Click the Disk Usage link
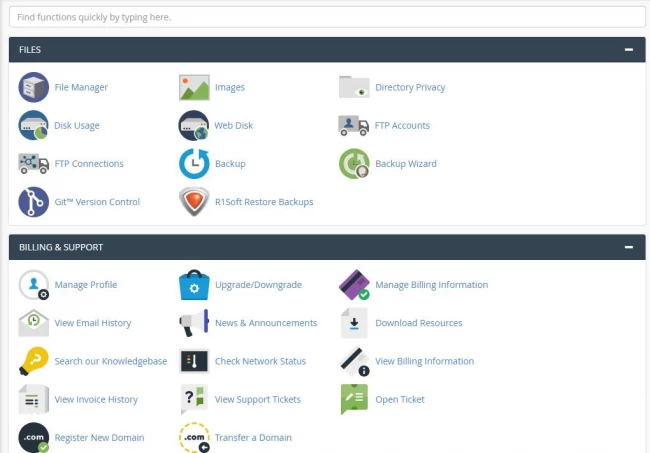650x453 pixels. click(77, 125)
